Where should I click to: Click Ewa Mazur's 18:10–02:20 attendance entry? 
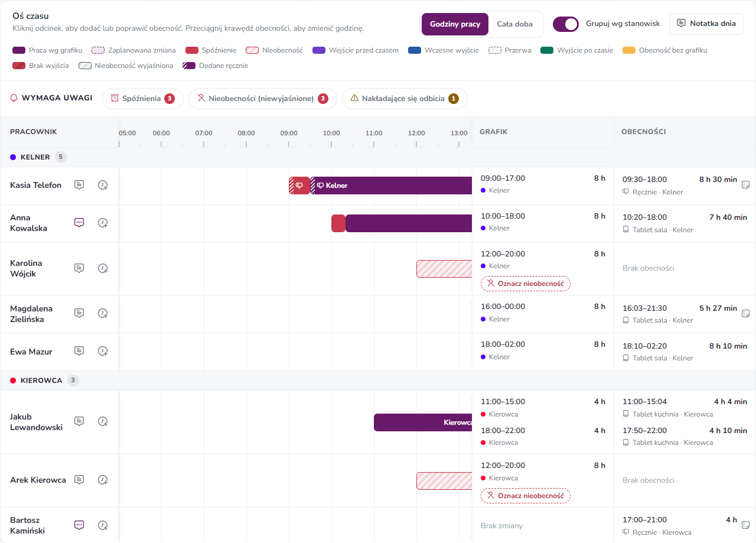(x=685, y=352)
